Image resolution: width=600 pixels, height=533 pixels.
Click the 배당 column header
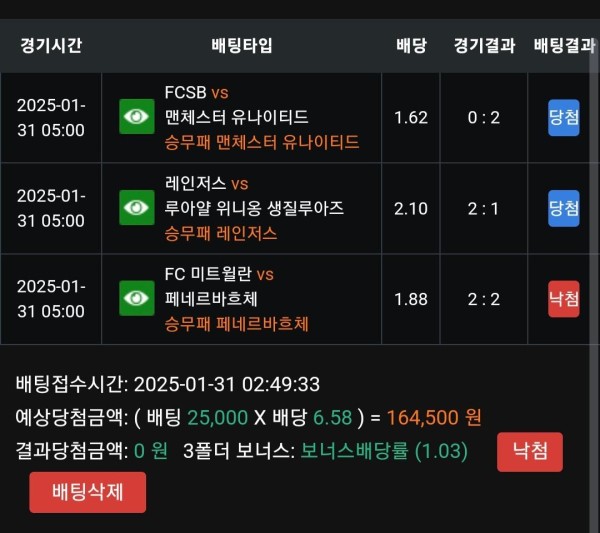411,46
